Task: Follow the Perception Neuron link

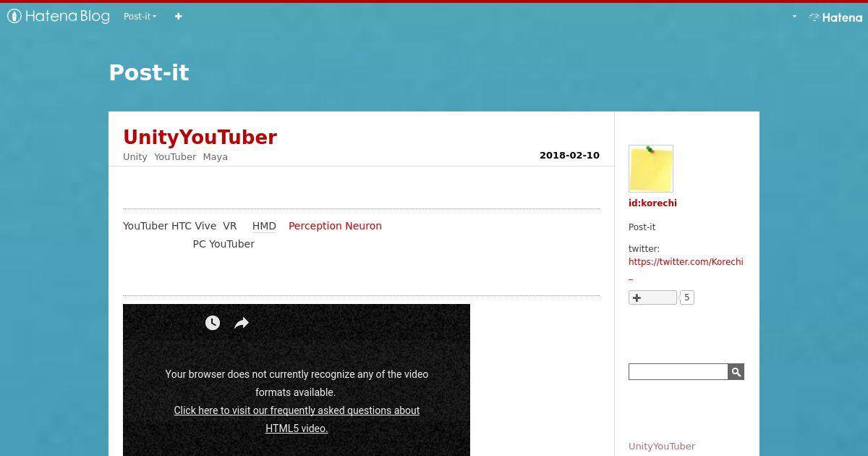Action: [x=335, y=226]
